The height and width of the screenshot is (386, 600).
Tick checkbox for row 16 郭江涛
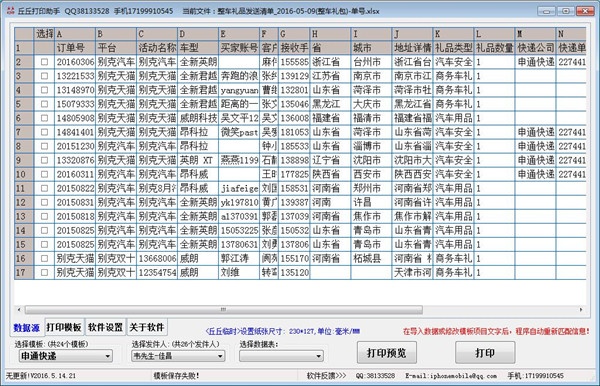click(x=44, y=258)
